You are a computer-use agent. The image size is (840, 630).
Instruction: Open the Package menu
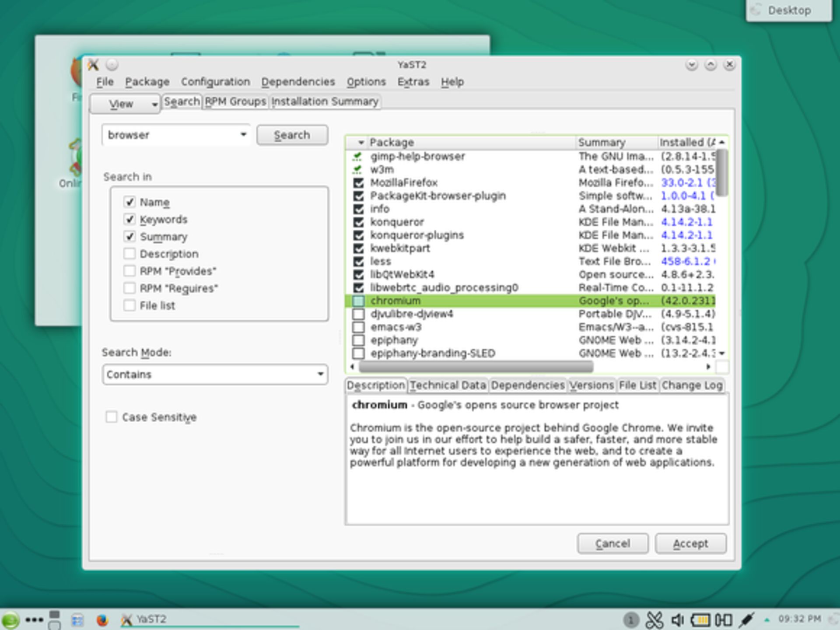click(147, 82)
